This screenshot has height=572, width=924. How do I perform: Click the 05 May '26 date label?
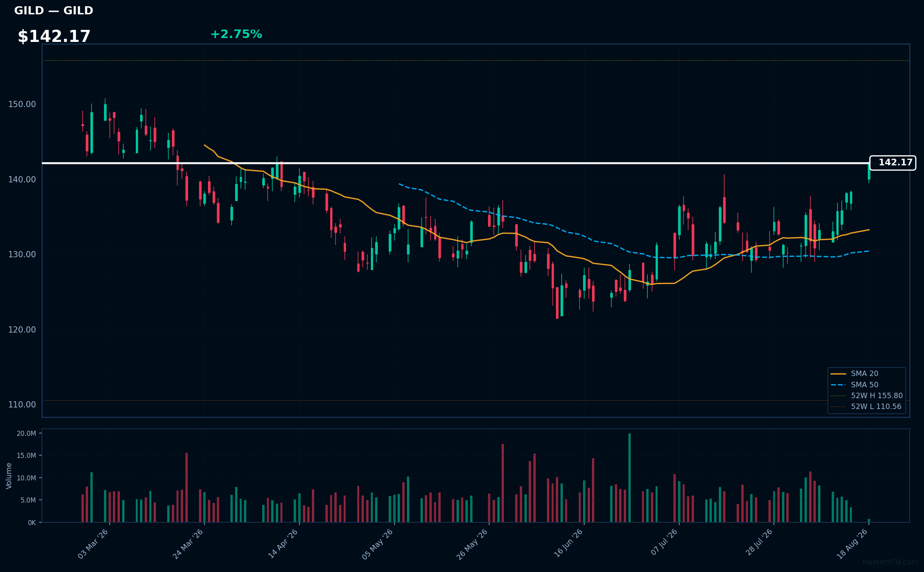tap(377, 544)
